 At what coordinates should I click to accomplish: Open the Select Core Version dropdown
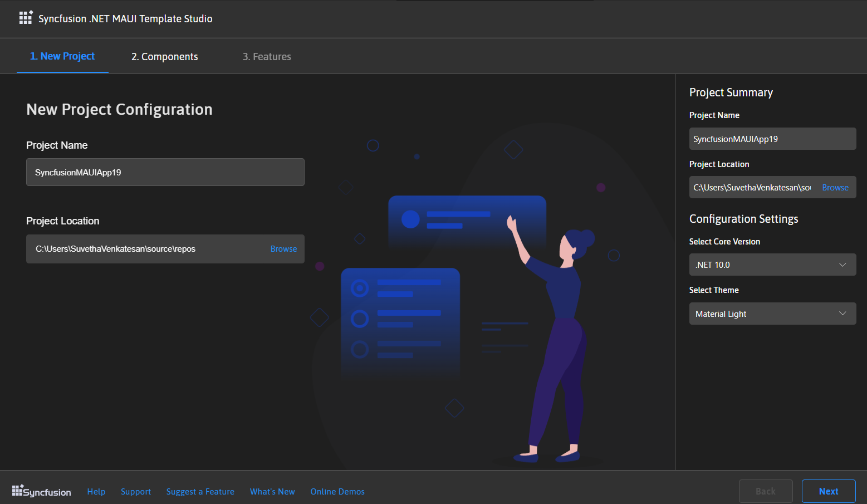[772, 265]
